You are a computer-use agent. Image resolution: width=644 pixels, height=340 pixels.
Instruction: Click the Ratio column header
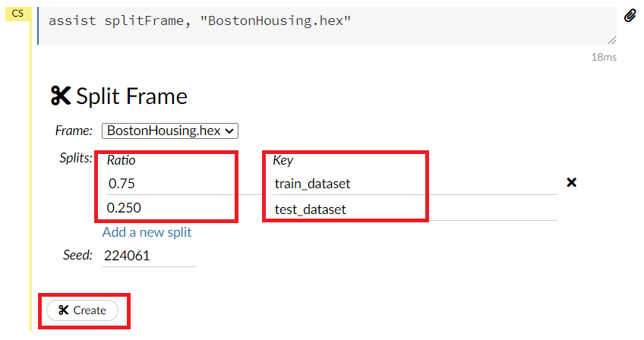click(x=122, y=160)
